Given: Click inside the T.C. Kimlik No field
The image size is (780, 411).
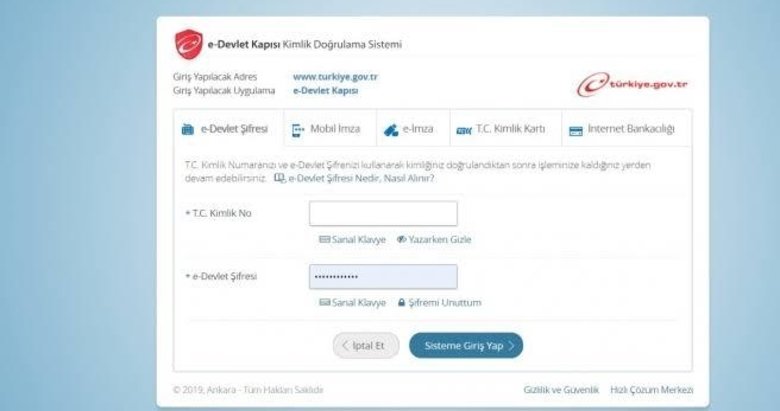Looking at the screenshot, I should pyautogui.click(x=382, y=214).
